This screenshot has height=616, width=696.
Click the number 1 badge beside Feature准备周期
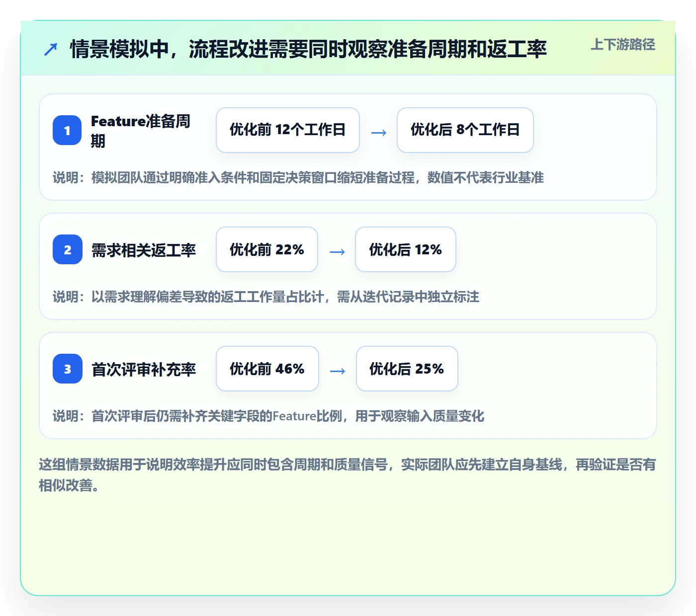click(x=67, y=130)
